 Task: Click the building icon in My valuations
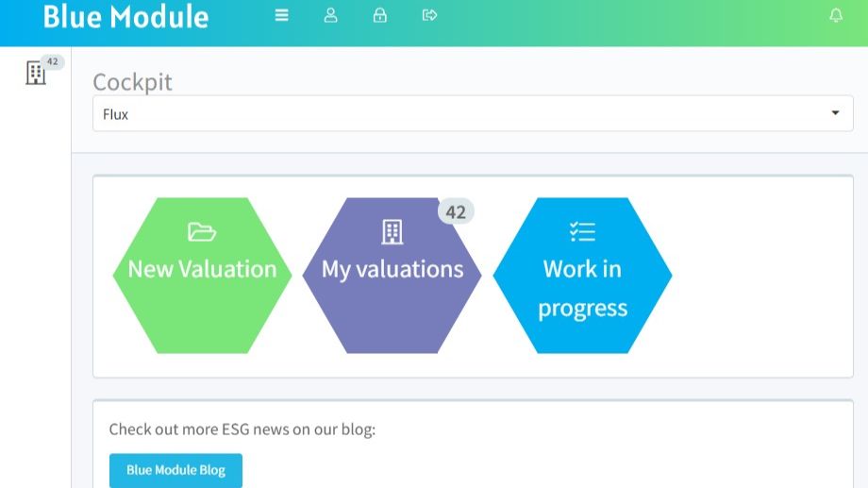coord(392,231)
